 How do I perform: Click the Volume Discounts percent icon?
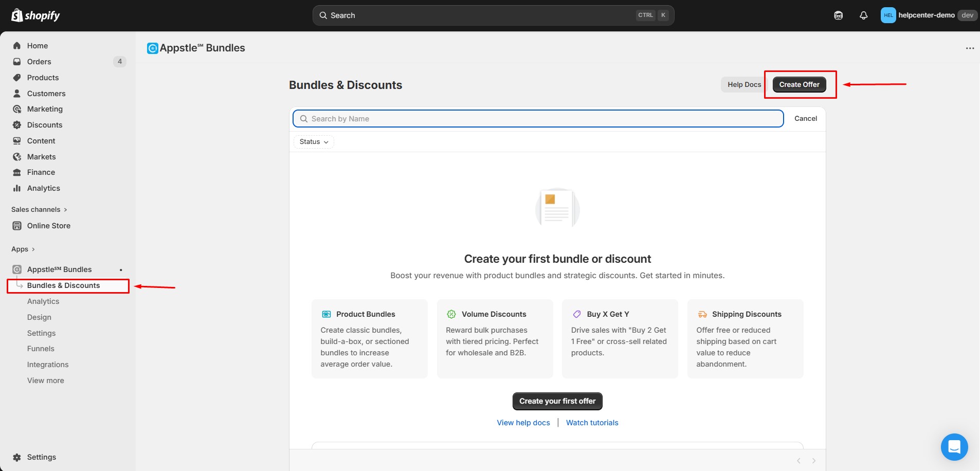point(452,314)
